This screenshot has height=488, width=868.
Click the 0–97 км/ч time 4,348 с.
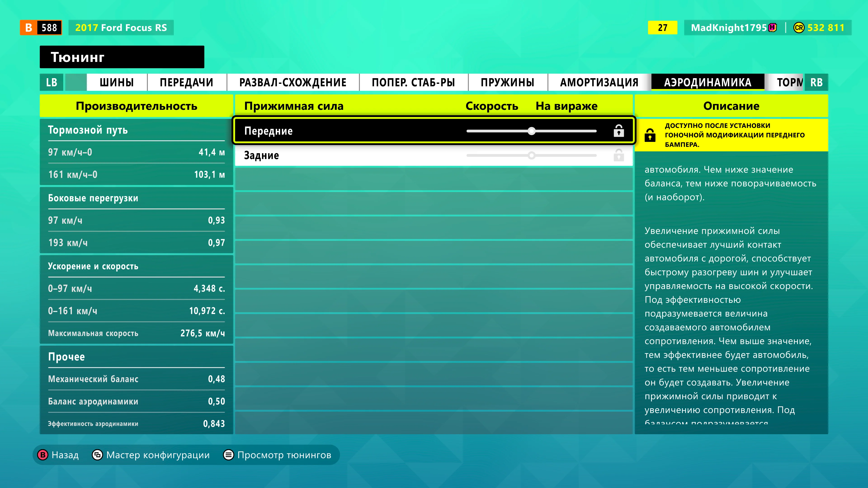point(209,288)
